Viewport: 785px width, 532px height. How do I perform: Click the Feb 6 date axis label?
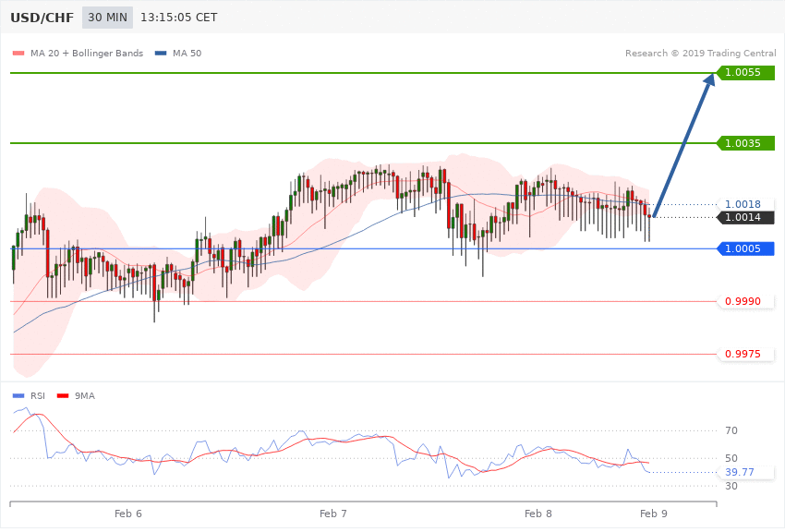tap(128, 514)
